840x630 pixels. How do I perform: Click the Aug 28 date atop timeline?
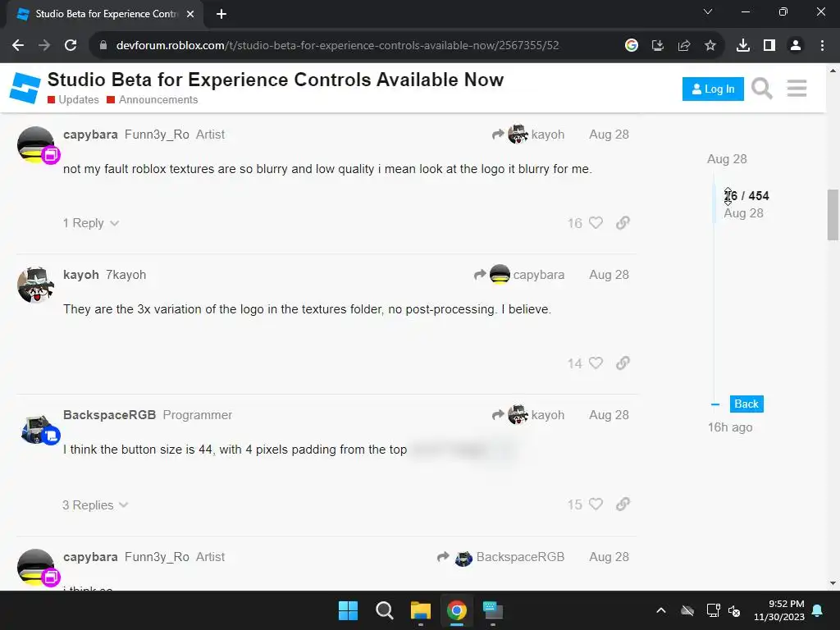coord(727,159)
